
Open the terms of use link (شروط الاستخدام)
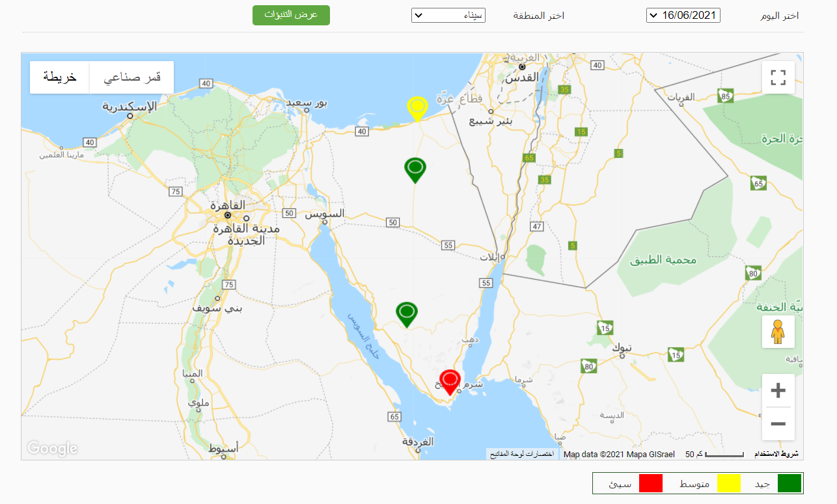pyautogui.click(x=776, y=454)
